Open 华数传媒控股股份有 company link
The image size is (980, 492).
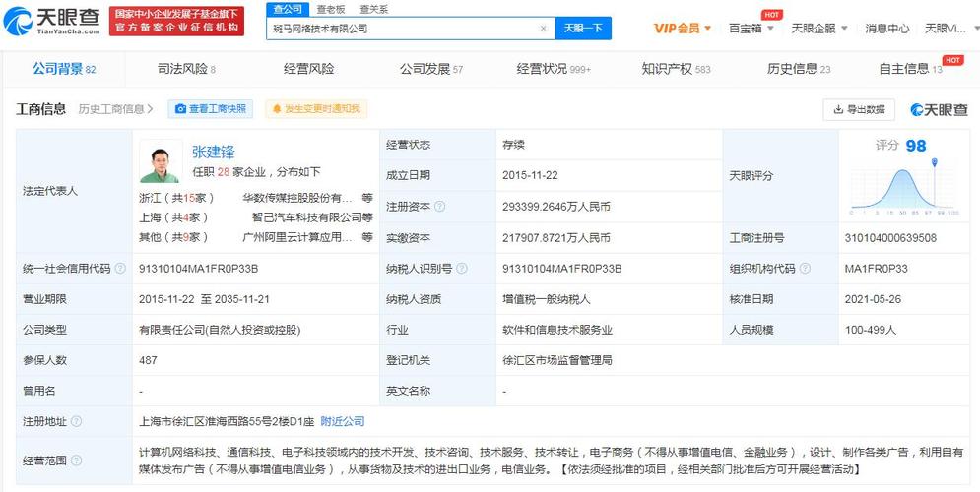click(x=298, y=198)
